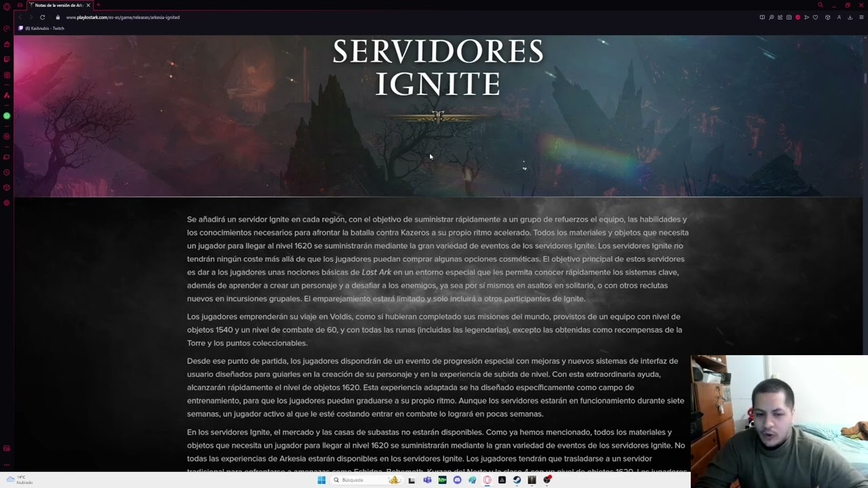Open the green WhatsApp sidebar icon

[x=7, y=116]
